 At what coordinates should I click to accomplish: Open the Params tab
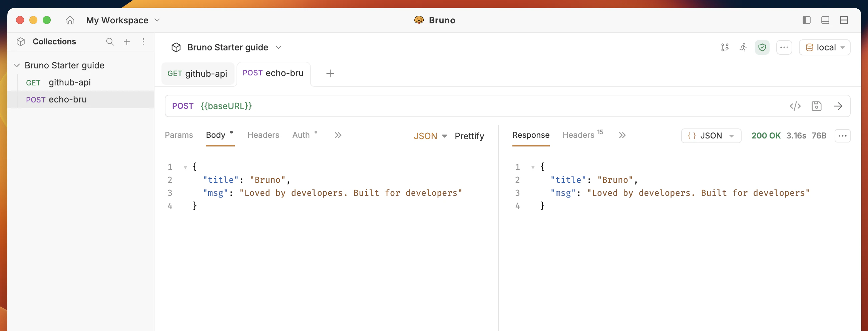pos(178,135)
